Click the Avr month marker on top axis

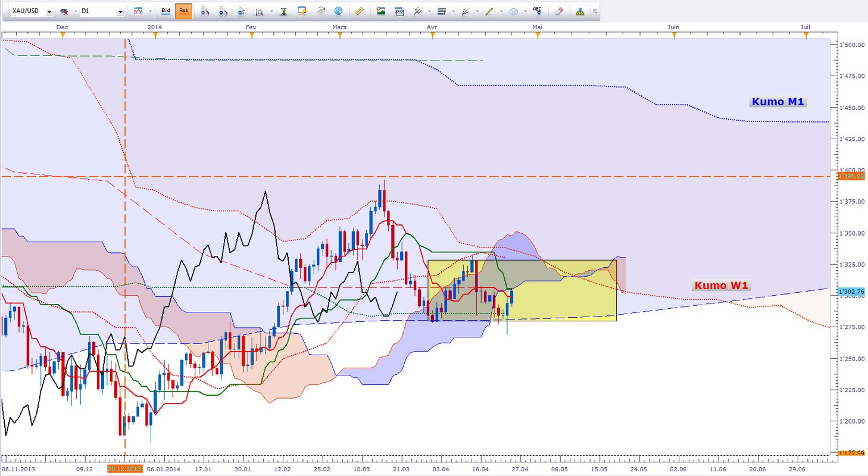point(432,27)
